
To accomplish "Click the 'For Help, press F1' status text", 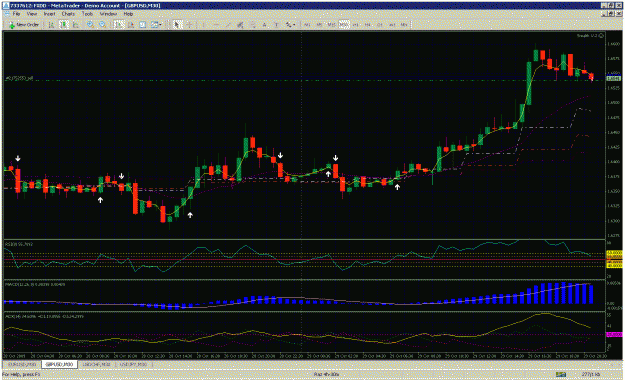I will pos(21,374).
